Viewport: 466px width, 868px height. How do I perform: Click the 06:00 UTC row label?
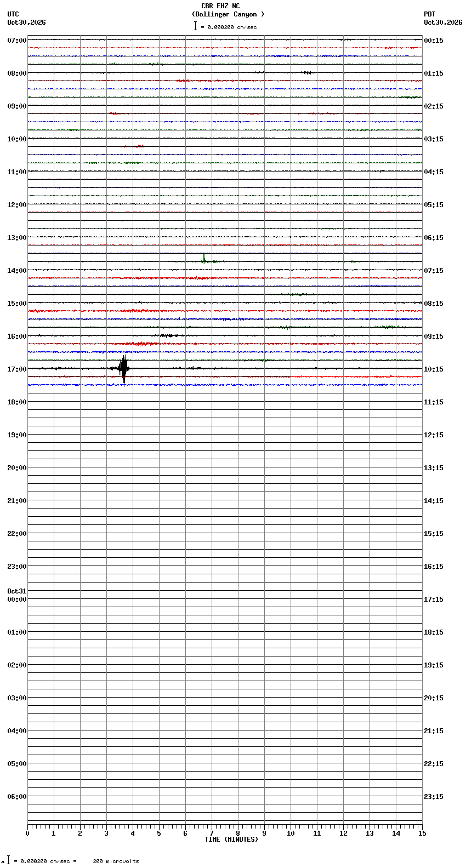click(x=17, y=797)
